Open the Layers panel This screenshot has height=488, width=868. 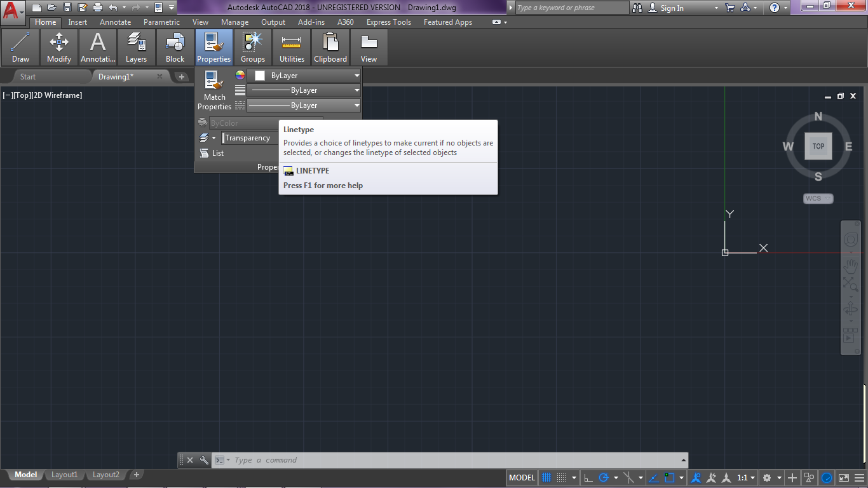(136, 47)
